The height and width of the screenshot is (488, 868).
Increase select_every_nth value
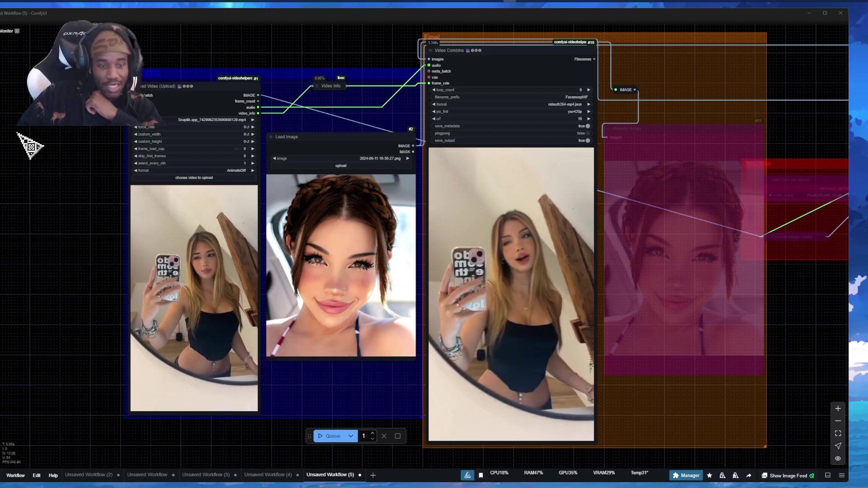[x=253, y=164]
